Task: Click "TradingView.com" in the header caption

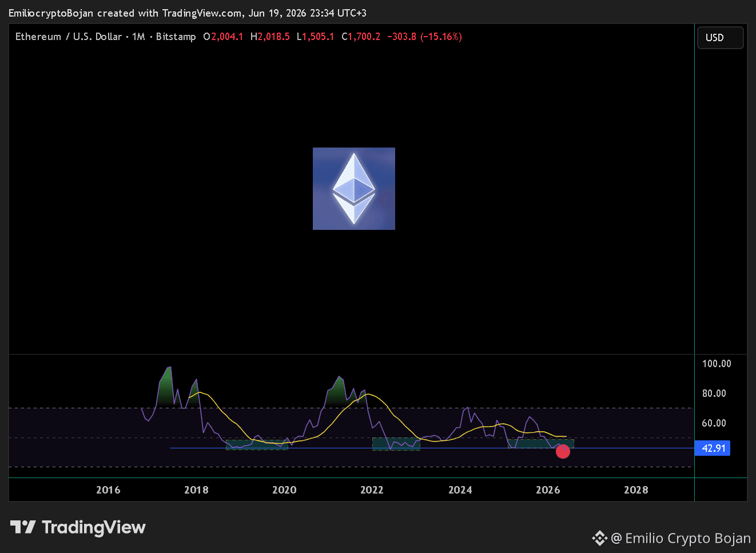Action: (x=202, y=13)
